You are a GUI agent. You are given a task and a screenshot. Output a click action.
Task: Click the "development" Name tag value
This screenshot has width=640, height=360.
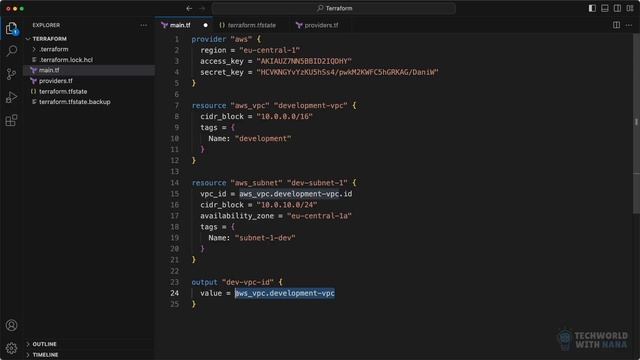(263, 138)
